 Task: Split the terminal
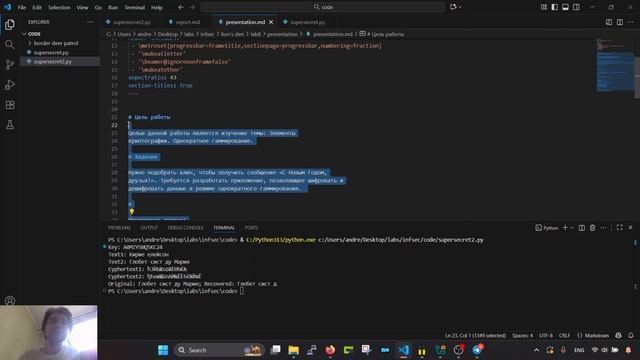coord(582,227)
